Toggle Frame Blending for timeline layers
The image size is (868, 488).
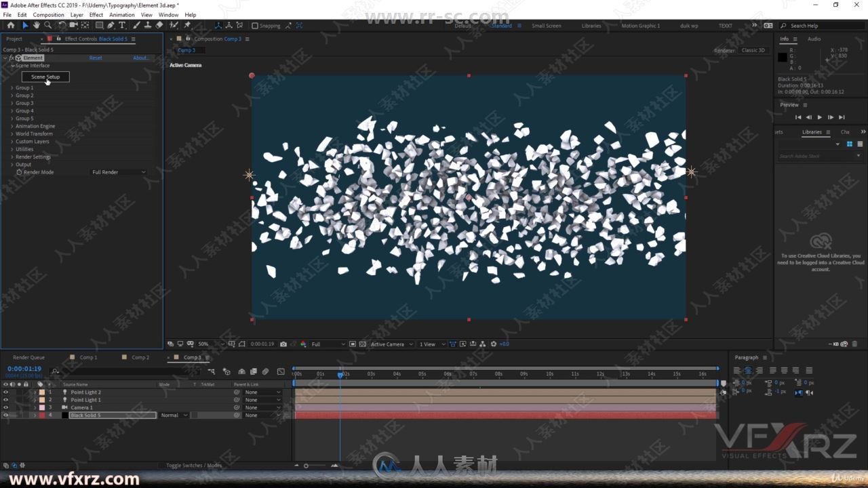[x=253, y=371]
